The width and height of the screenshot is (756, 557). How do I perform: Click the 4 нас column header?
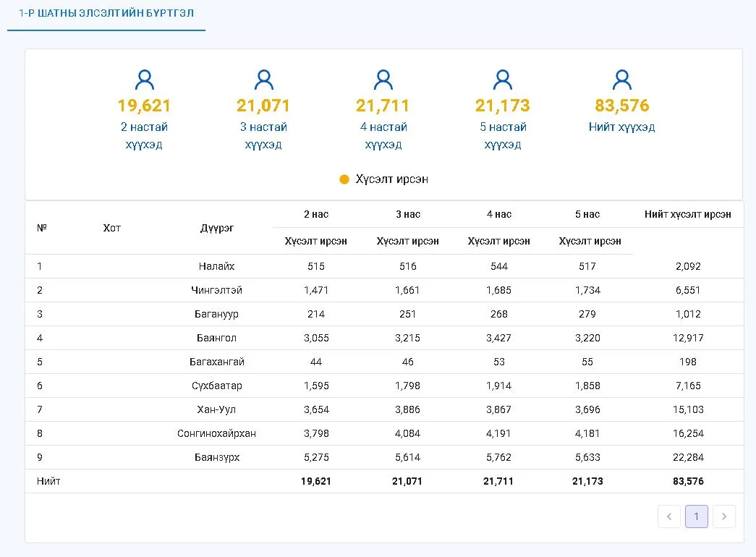[x=499, y=214]
